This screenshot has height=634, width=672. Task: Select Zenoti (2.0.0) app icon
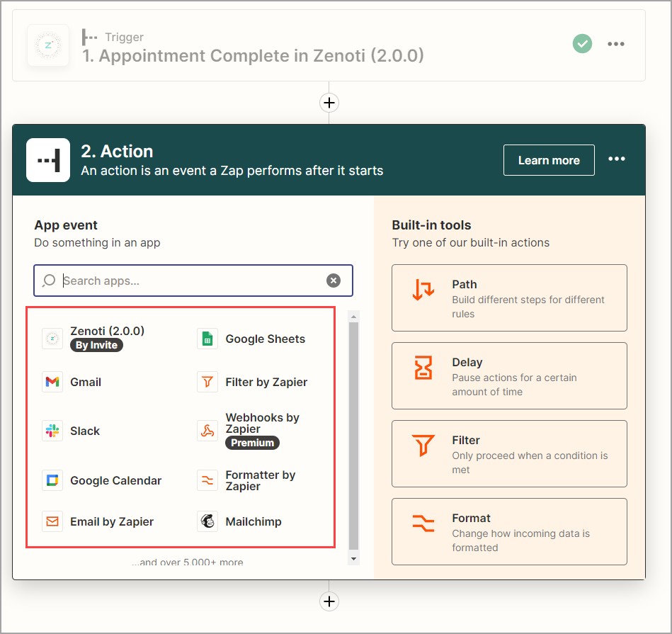point(52,339)
